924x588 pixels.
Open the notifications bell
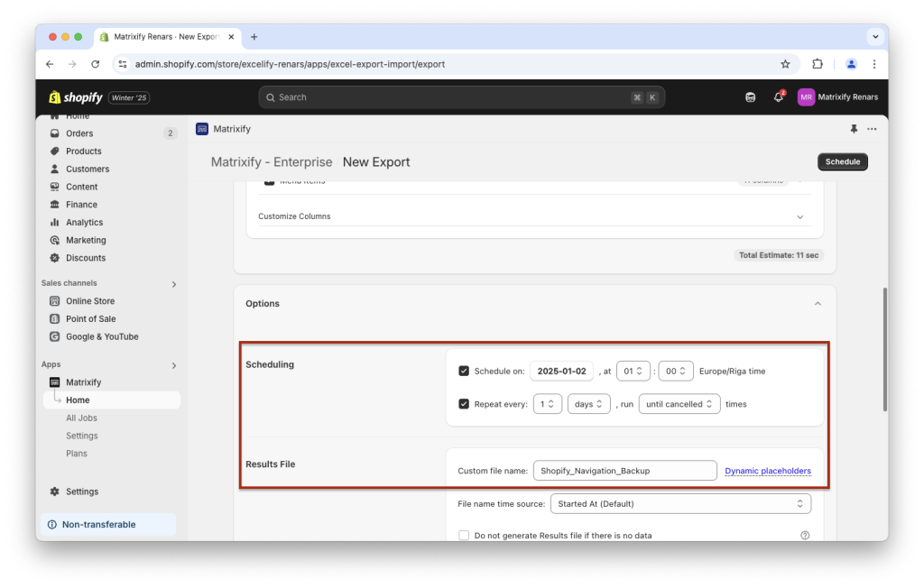tap(778, 96)
